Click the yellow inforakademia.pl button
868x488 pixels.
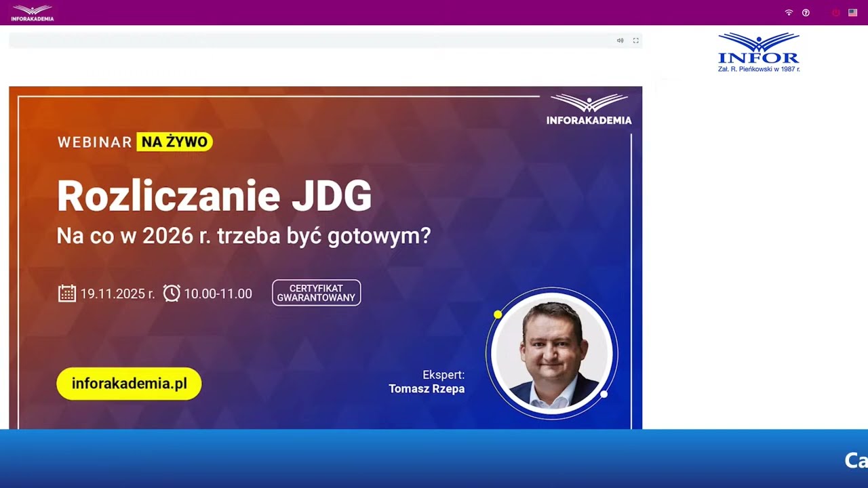tap(129, 384)
